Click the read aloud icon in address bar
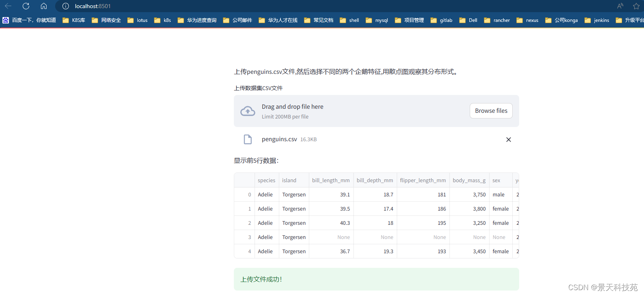Screen dimensions: 644x295 click(620, 6)
